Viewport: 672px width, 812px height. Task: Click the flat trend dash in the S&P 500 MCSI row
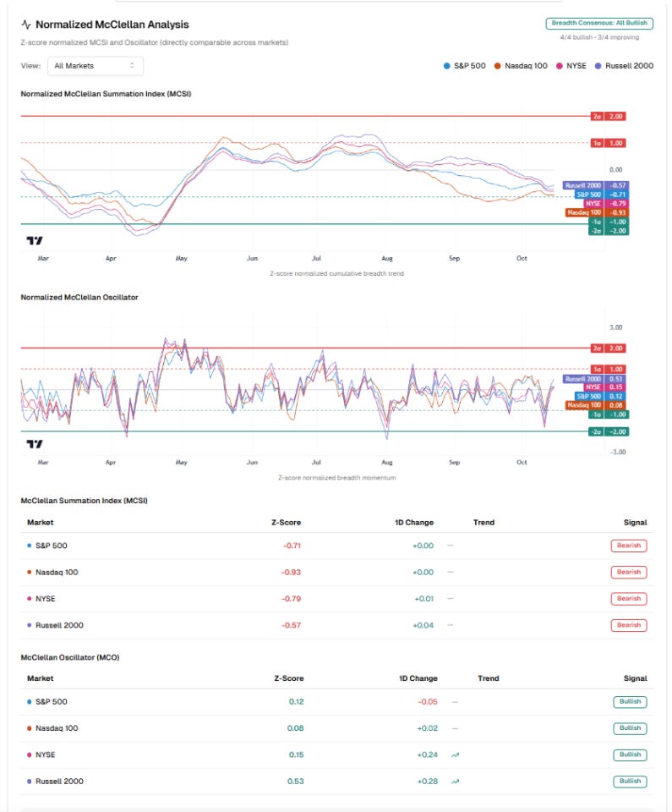[x=451, y=546]
